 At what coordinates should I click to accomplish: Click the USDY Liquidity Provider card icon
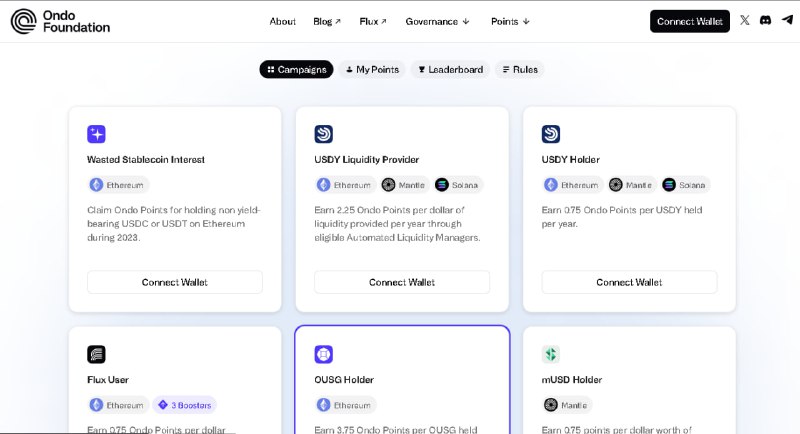[x=323, y=134]
